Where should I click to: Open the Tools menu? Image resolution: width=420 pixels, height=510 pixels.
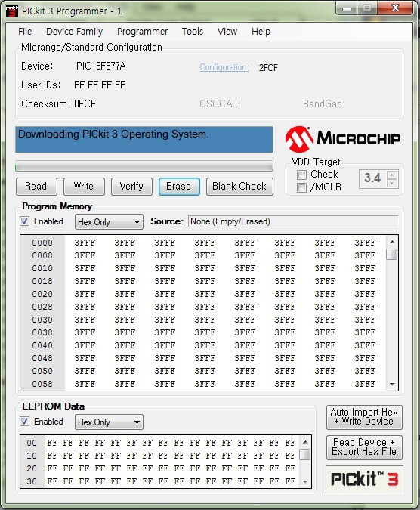tap(193, 32)
